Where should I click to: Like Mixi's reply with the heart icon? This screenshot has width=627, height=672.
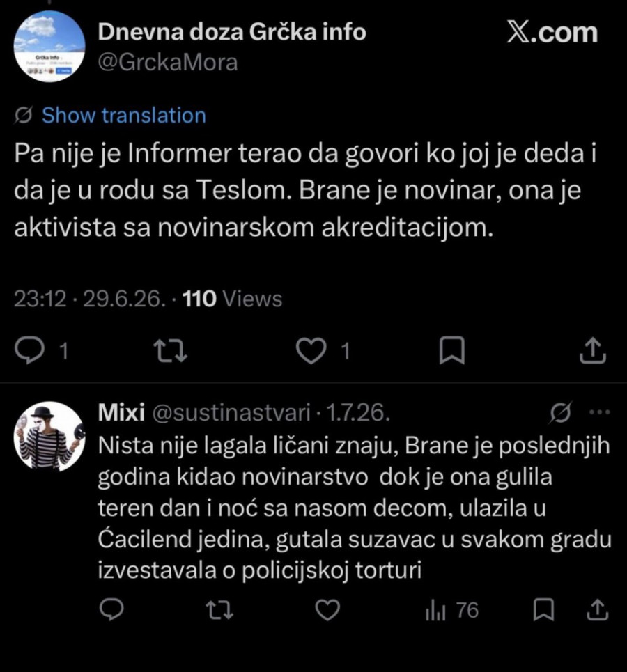327,610
